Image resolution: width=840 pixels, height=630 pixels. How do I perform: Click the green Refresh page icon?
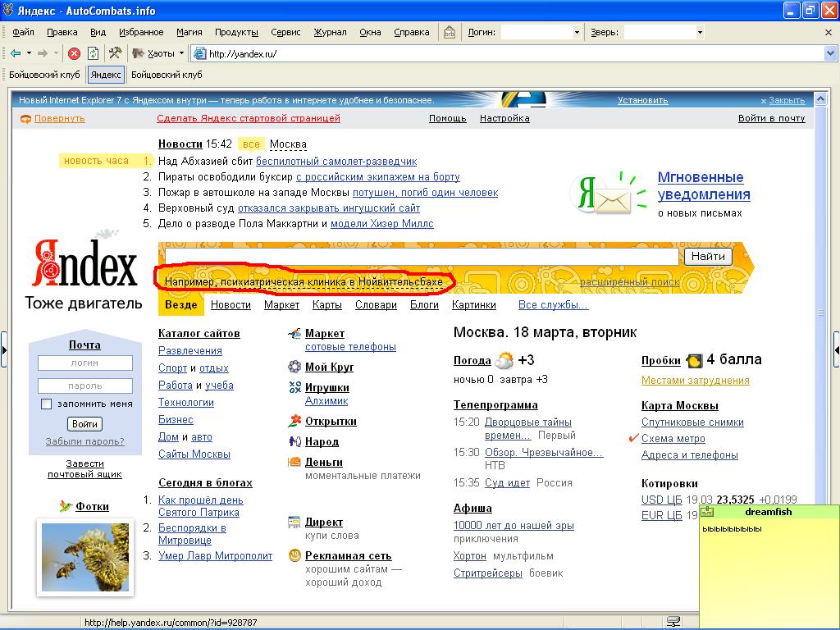click(94, 53)
